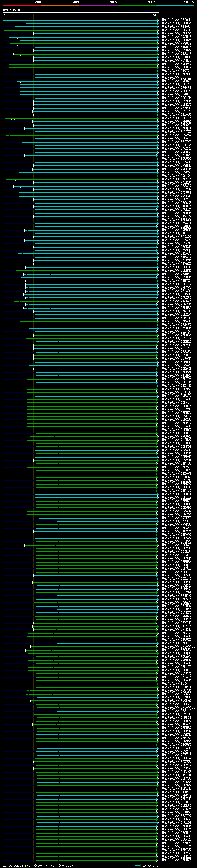Screen dimensions: 197x868
Task: Click the query end position 513
Action: point(155,15)
